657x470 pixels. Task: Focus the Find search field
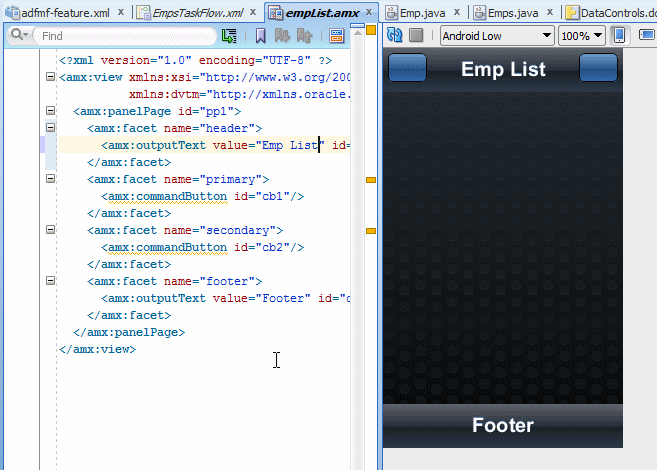(x=126, y=36)
